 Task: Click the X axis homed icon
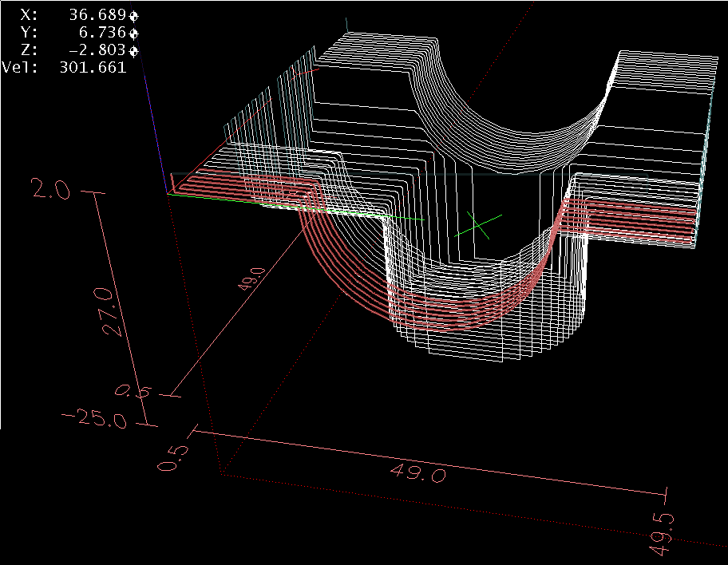pyautogui.click(x=133, y=16)
